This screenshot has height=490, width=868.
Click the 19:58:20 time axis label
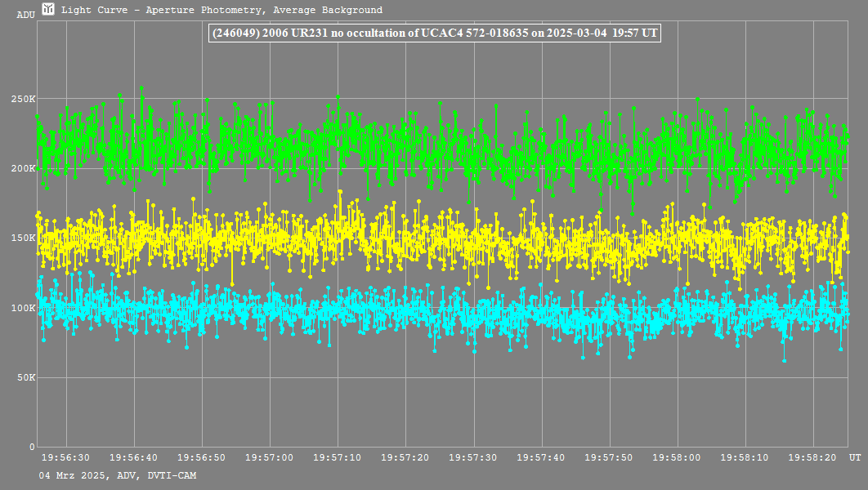[812, 458]
